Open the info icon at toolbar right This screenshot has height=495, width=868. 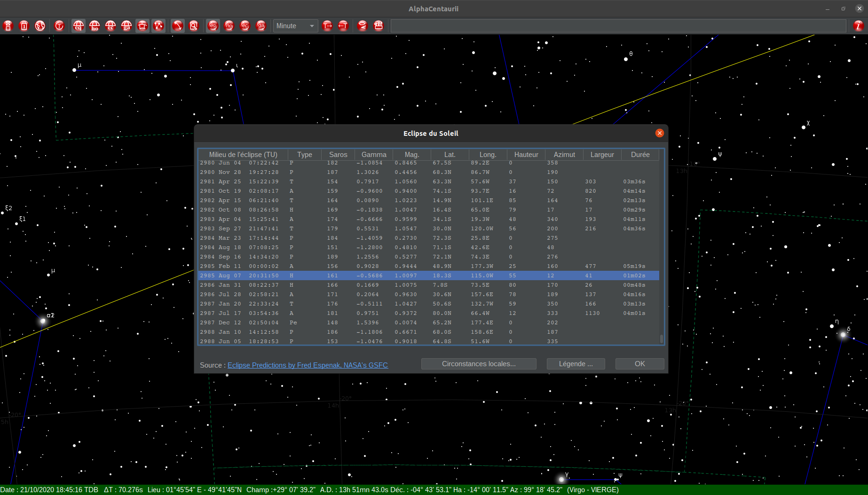click(x=859, y=26)
